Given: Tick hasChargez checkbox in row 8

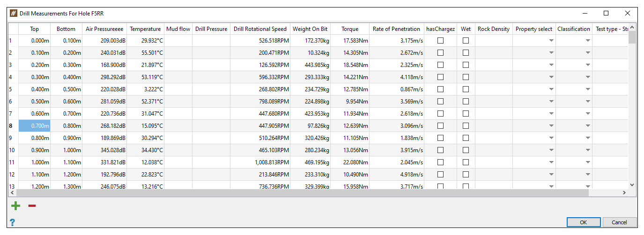Looking at the screenshot, I should click(440, 126).
